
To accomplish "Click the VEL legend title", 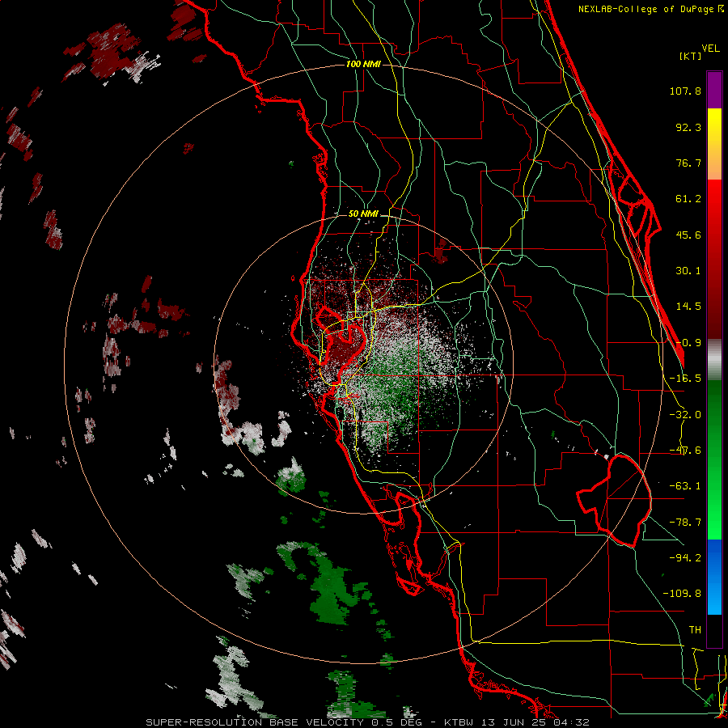I will [710, 49].
